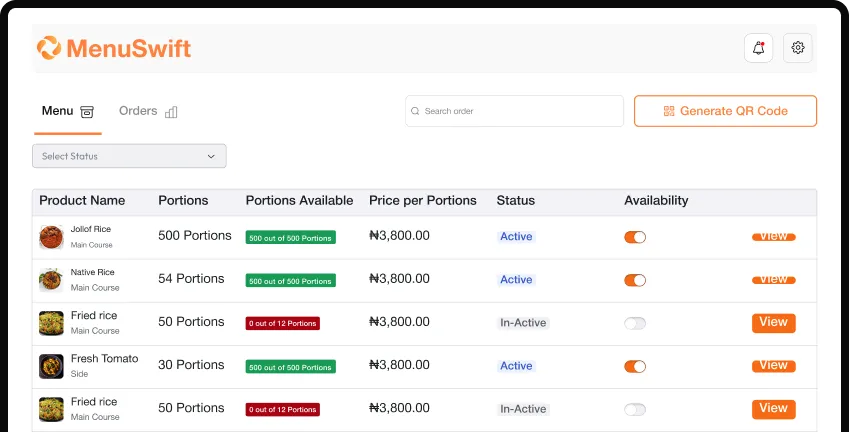Open the notifications bell
The image size is (849, 432).
click(x=758, y=48)
